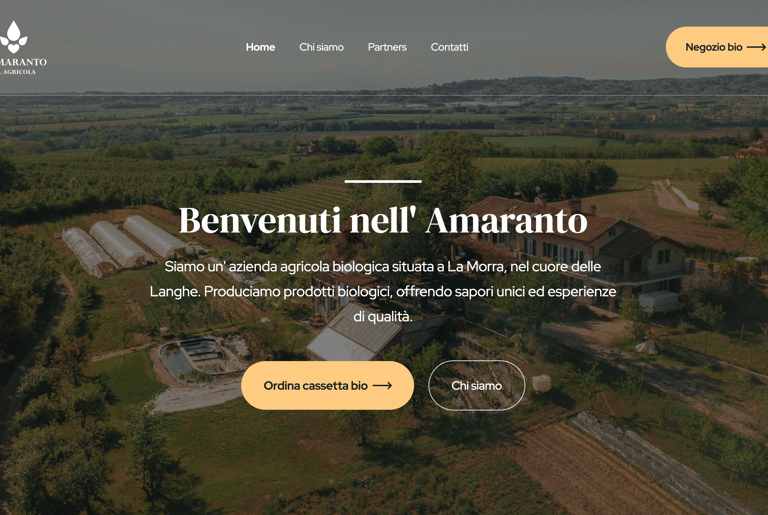Click the arrow icon in Ordina cassetta bio

click(382, 386)
